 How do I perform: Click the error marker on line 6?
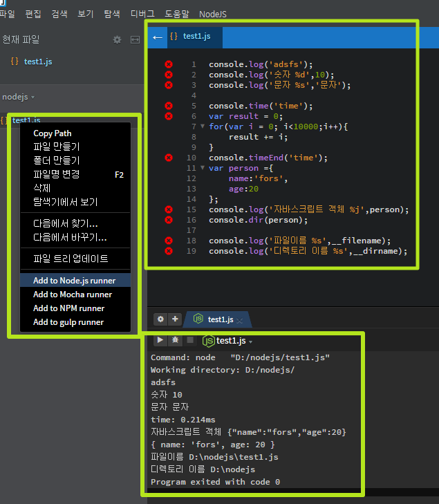[x=169, y=116]
